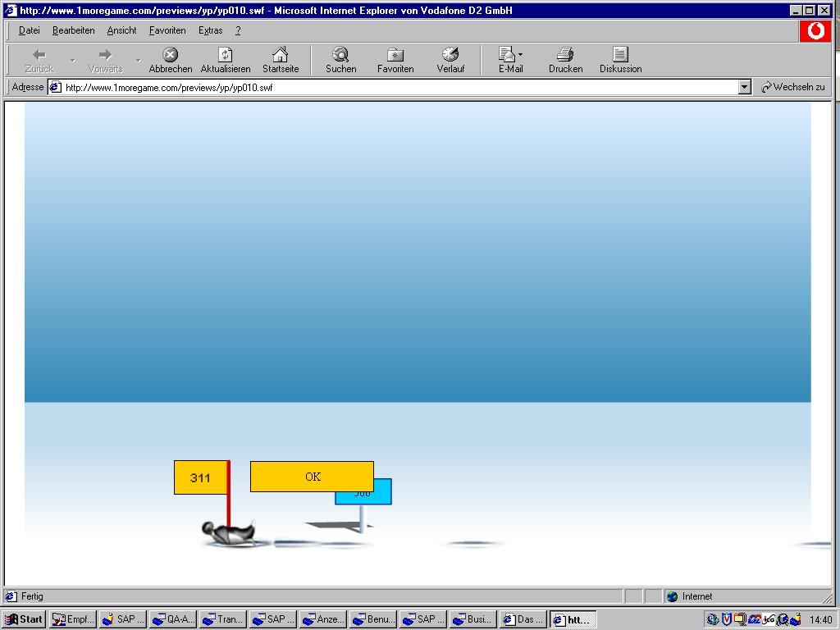Click the E-Mail toolbar icon
This screenshot has height=630, width=840.
click(507, 55)
